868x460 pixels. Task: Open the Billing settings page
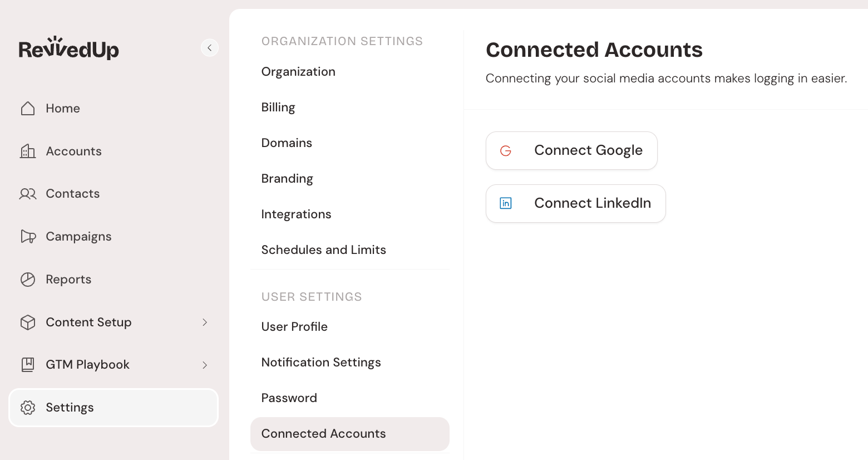point(278,107)
